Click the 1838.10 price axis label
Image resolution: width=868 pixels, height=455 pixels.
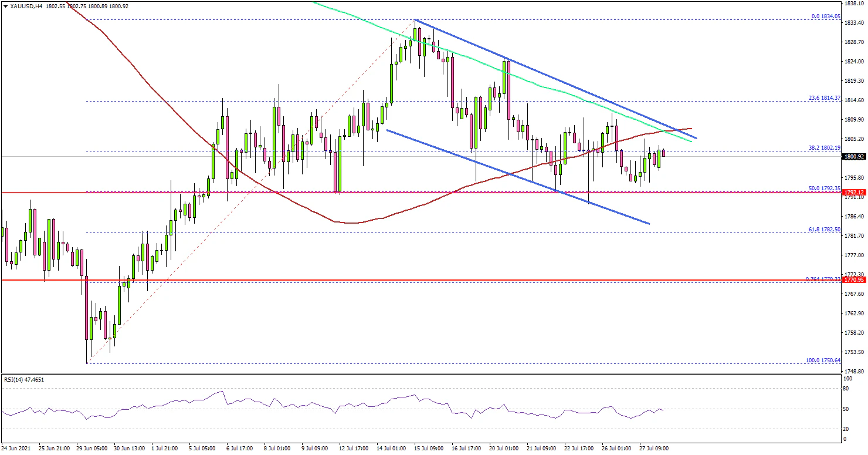pyautogui.click(x=855, y=4)
